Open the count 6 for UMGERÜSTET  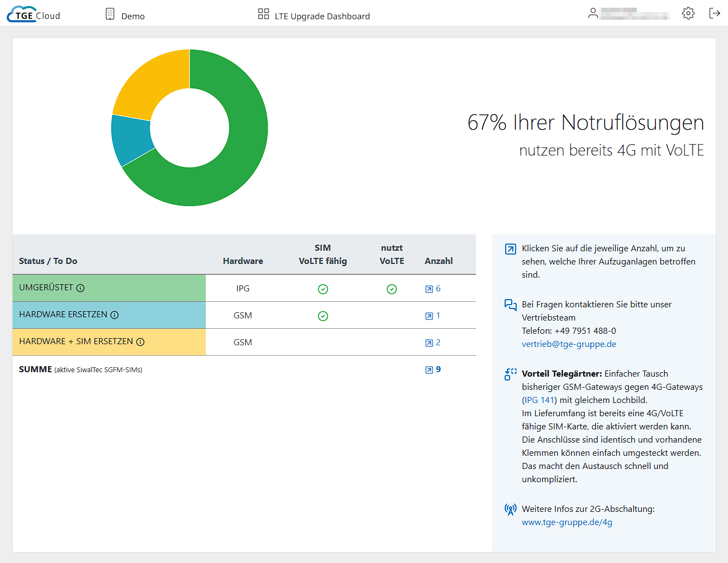[433, 289]
